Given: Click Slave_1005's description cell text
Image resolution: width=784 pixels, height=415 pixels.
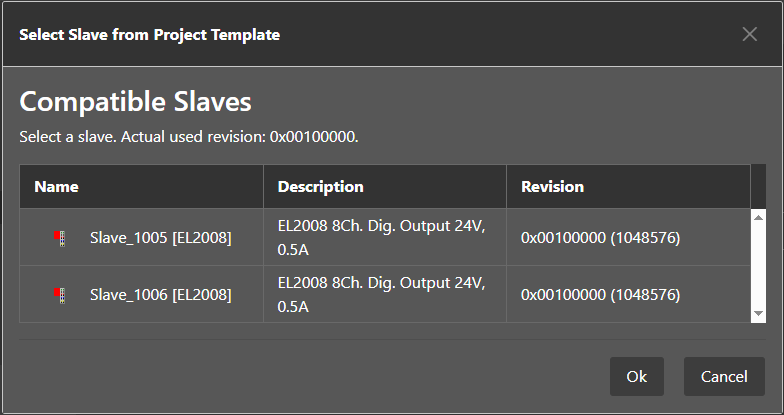Looking at the screenshot, I should point(381,238).
